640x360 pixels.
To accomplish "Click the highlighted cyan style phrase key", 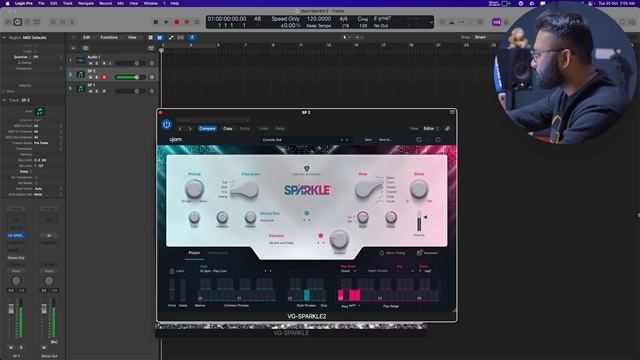I will coord(307,295).
